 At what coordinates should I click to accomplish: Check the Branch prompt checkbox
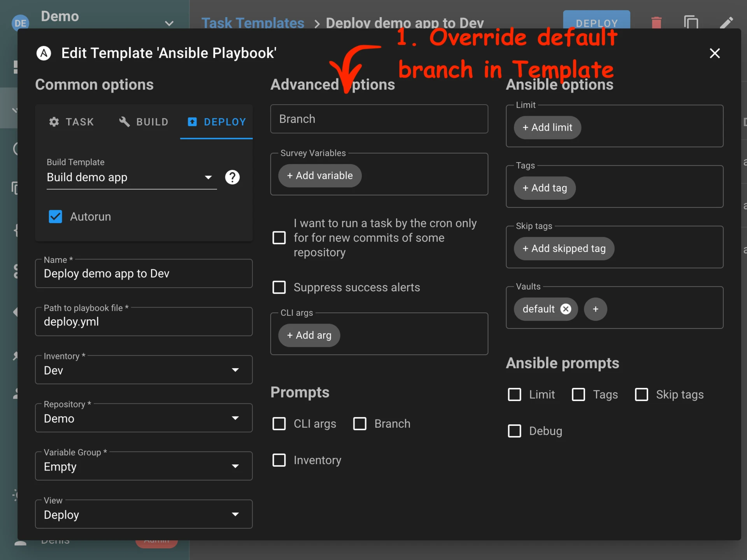pyautogui.click(x=359, y=423)
